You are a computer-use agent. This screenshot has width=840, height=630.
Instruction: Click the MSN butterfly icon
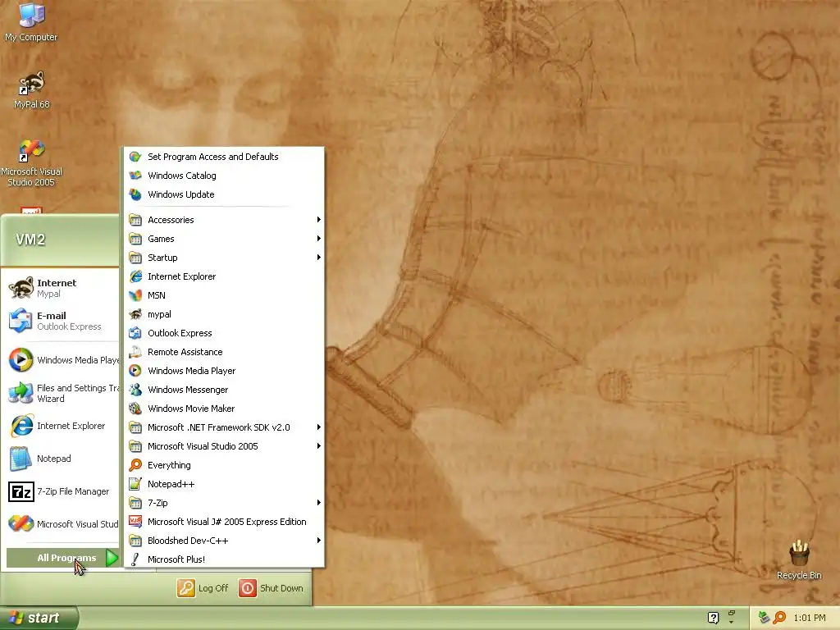(x=135, y=295)
